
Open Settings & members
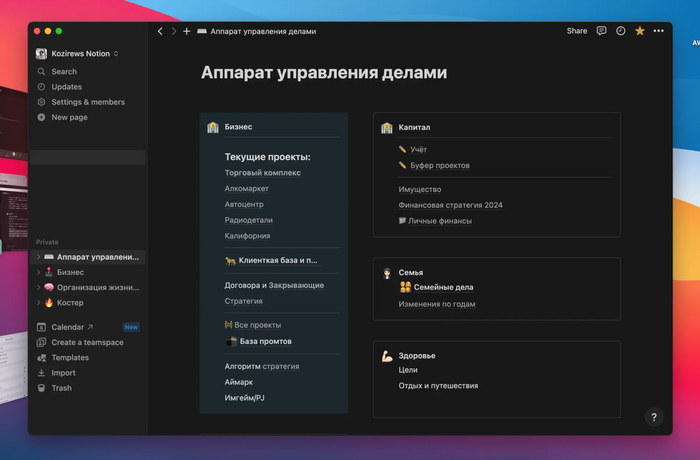tap(88, 102)
